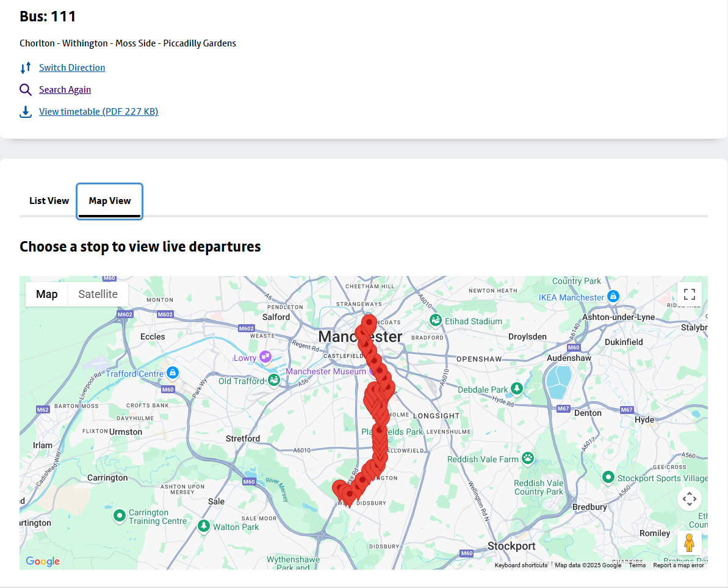Click the Search Again magnifier icon
728x588 pixels.
pos(26,90)
